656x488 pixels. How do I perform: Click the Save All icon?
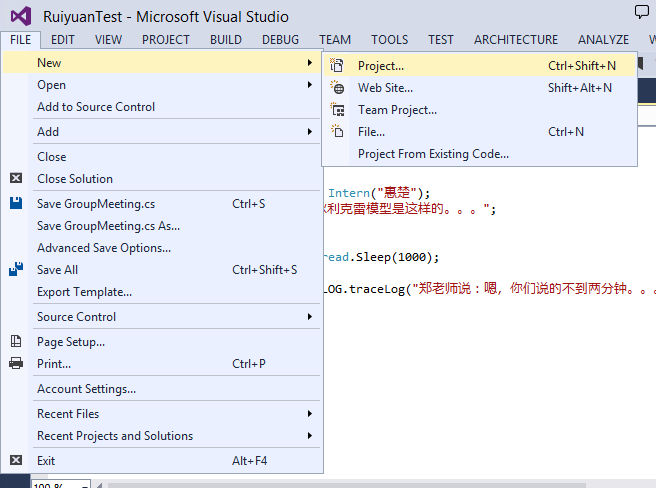pos(16,270)
